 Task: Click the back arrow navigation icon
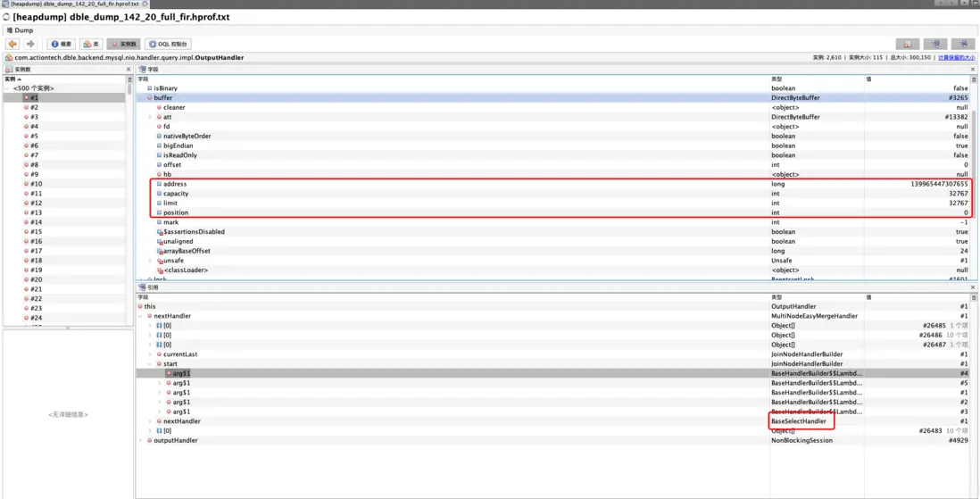12,44
